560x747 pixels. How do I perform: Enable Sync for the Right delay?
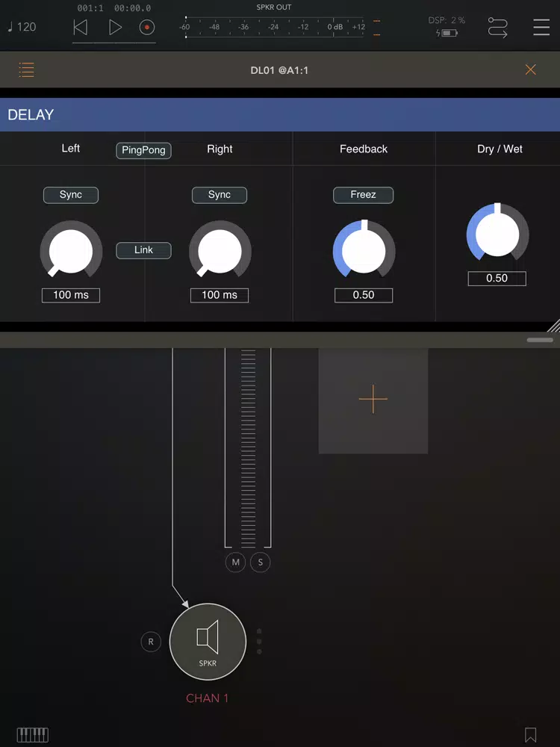[219, 195]
